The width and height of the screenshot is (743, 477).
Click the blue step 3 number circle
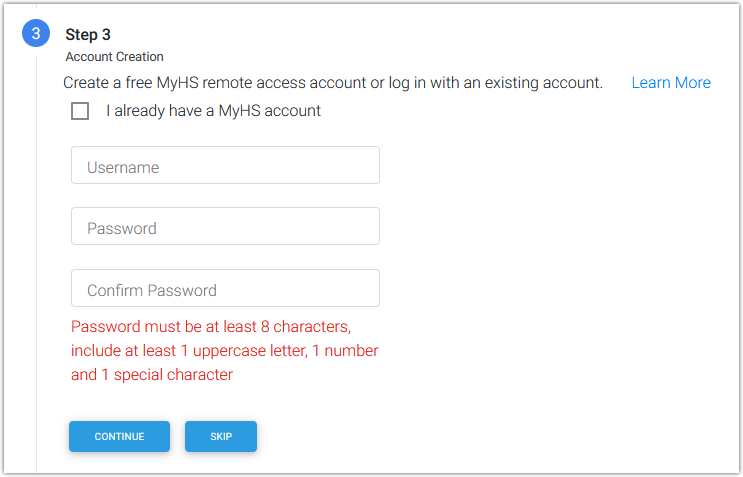36,34
